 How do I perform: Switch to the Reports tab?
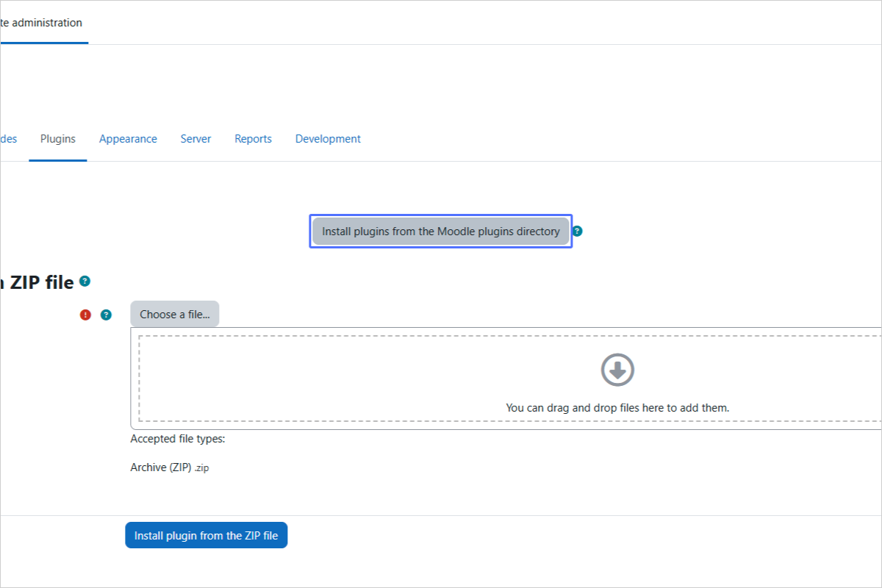click(254, 139)
